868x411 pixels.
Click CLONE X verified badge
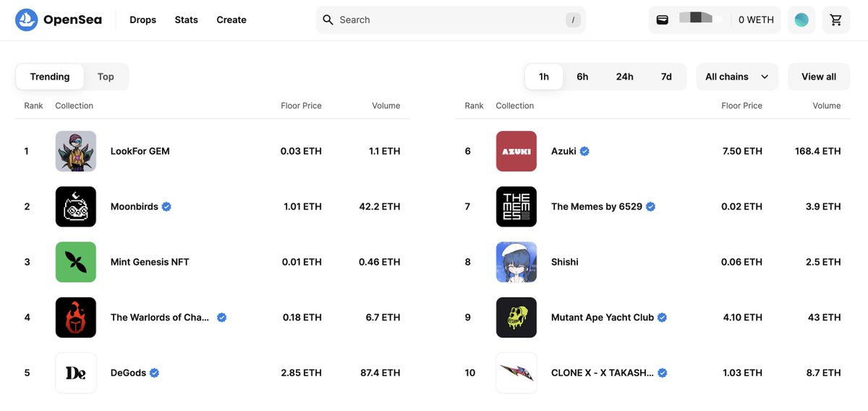pos(662,373)
